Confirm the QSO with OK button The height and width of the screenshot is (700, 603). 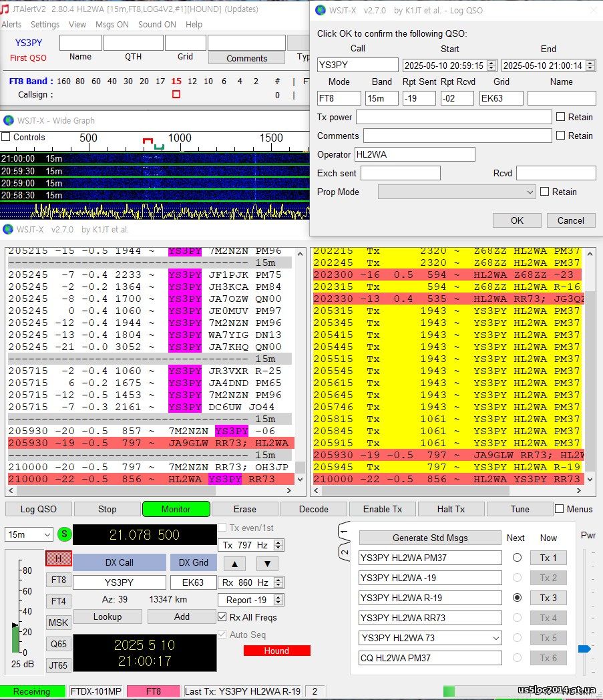click(x=517, y=220)
